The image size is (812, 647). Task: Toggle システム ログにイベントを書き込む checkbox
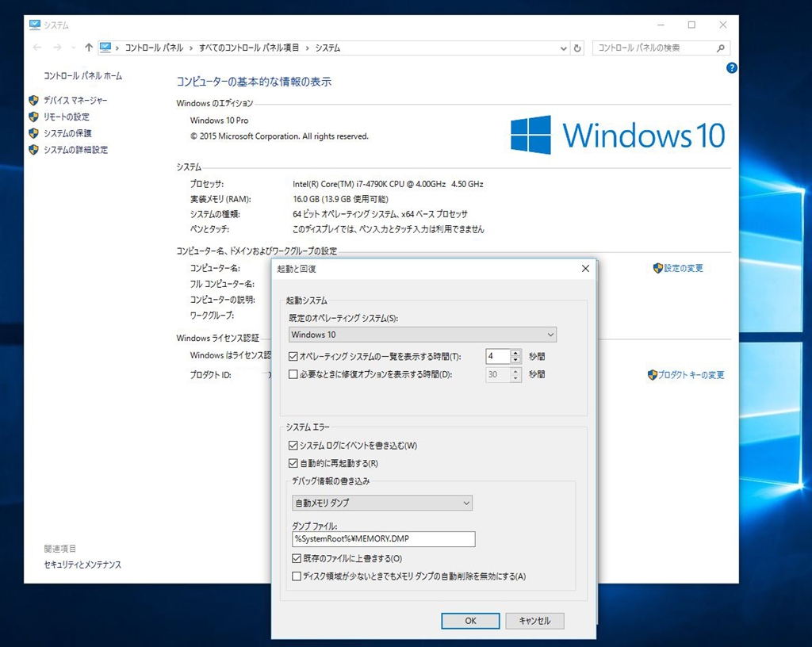click(293, 446)
